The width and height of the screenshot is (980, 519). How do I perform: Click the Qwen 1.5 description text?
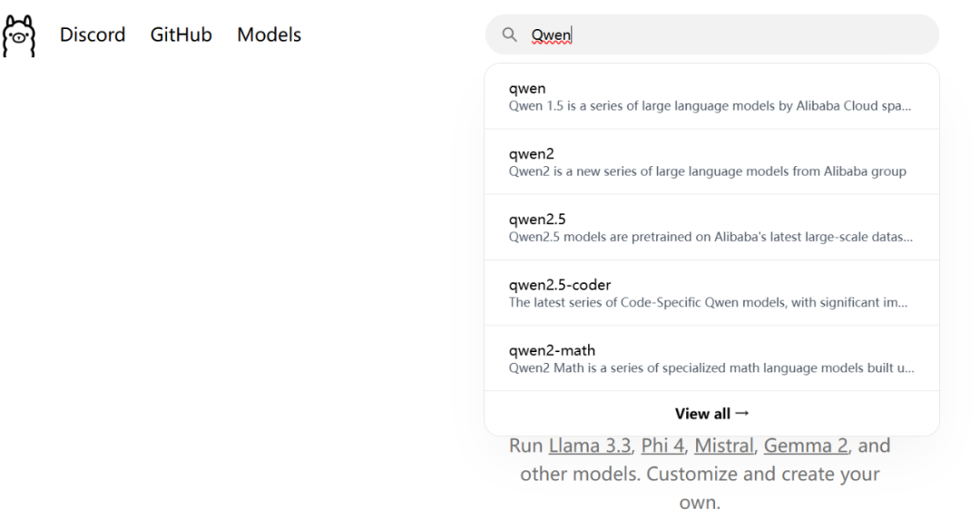coord(710,106)
